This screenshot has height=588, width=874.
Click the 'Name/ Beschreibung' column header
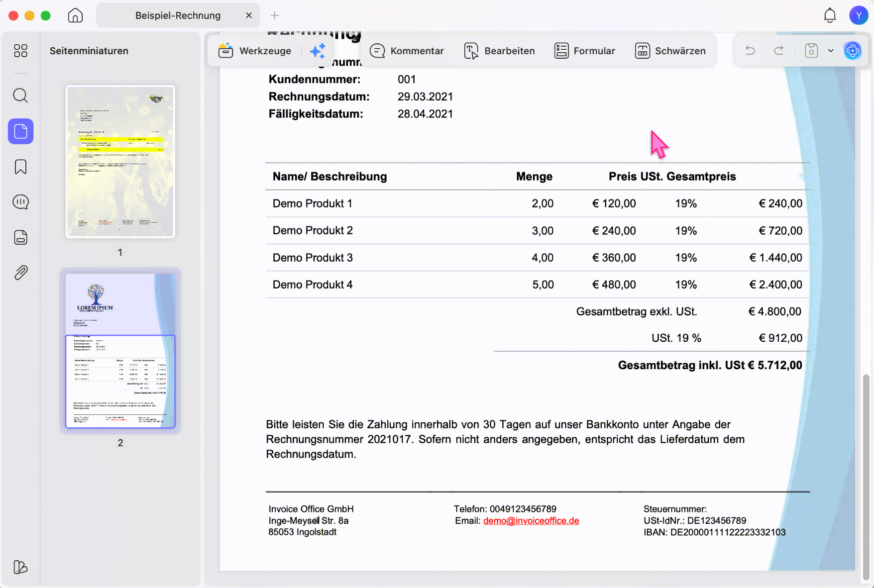pos(329,177)
